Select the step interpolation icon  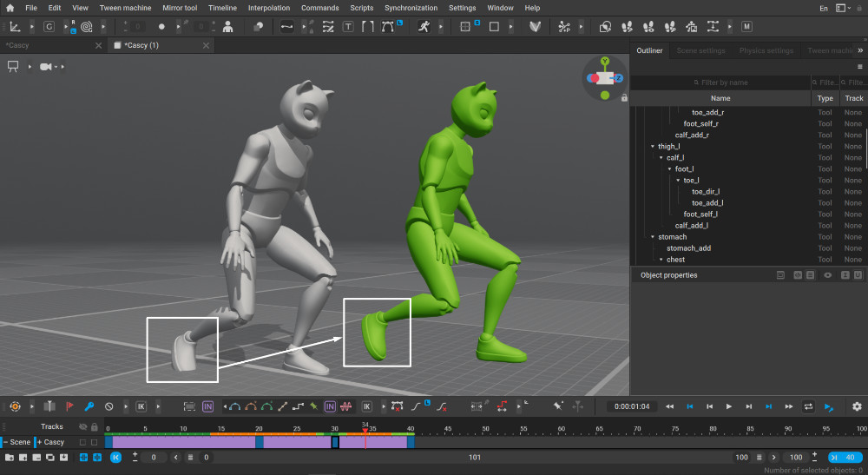[x=298, y=406]
